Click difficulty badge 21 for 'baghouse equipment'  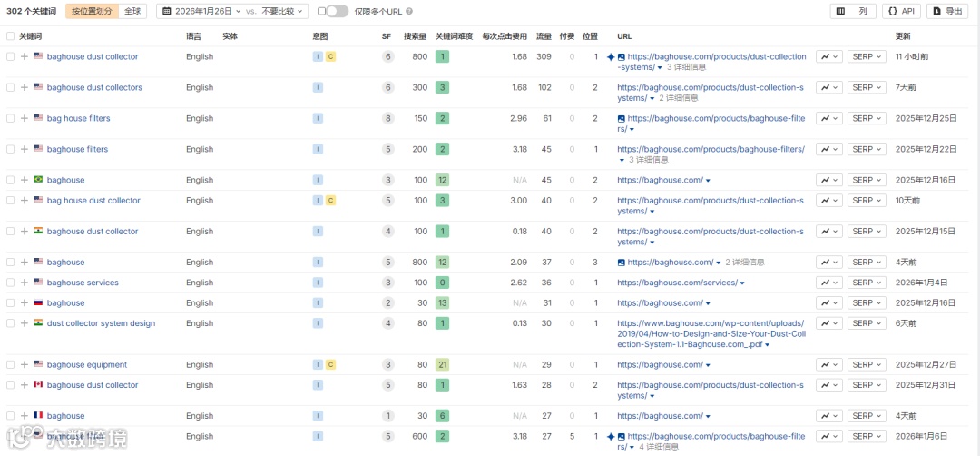click(443, 364)
